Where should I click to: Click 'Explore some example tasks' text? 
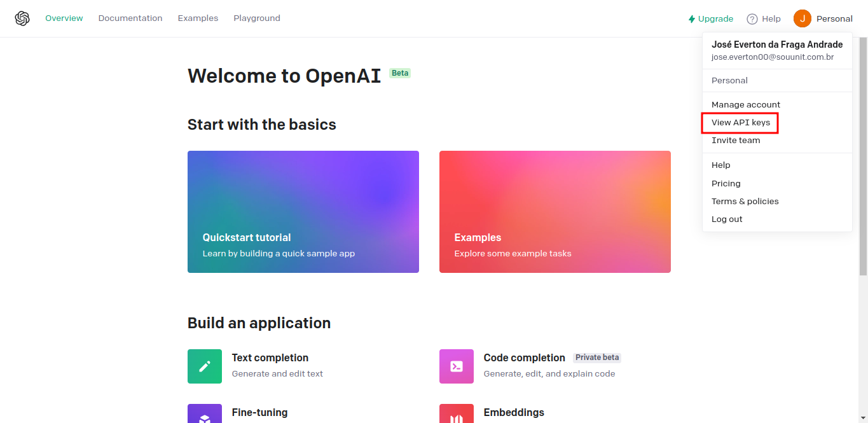point(513,253)
